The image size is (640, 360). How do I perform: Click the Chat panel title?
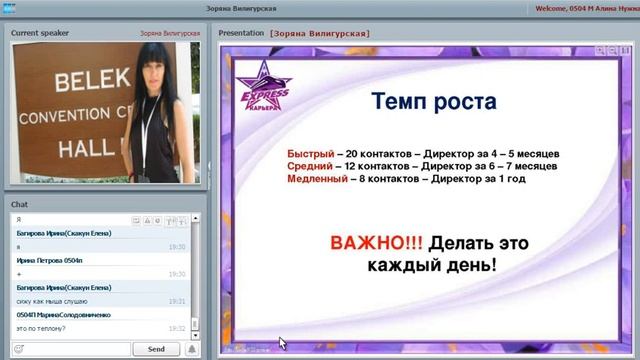[20, 204]
